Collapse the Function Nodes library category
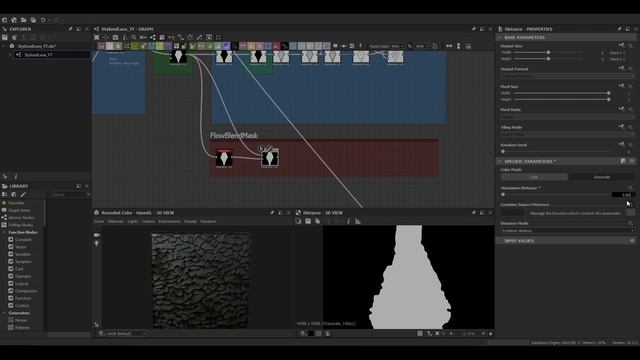Image resolution: width=640 pixels, height=360 pixels. point(4,232)
